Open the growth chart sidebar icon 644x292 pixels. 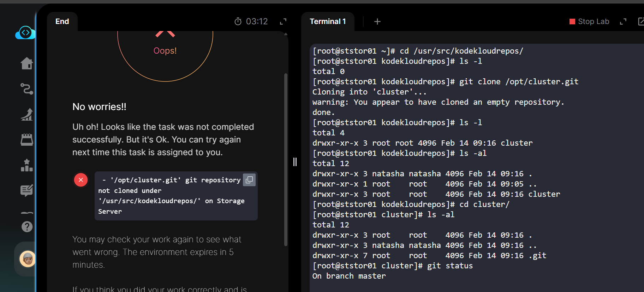click(26, 115)
